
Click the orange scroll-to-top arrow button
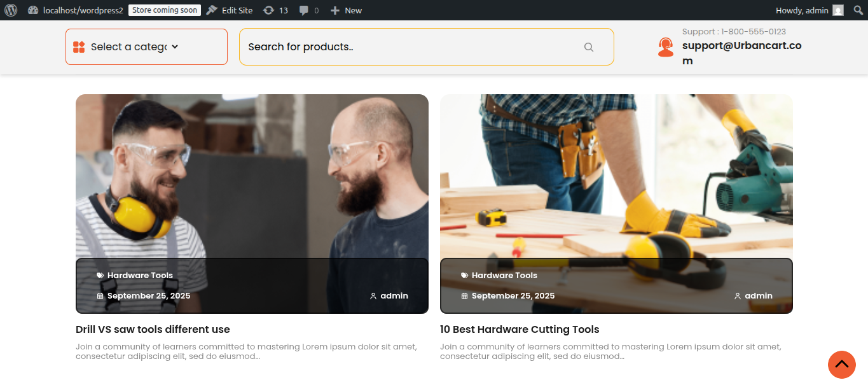click(842, 365)
